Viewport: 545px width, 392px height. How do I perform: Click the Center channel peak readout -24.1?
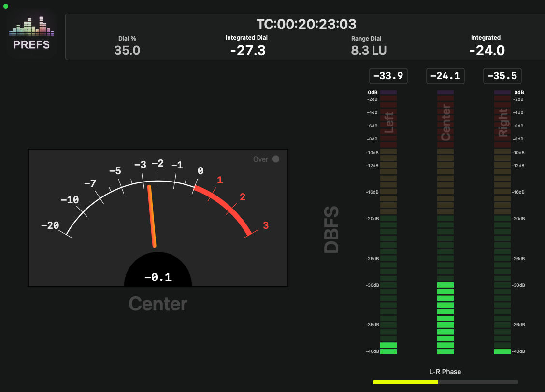[x=445, y=76]
